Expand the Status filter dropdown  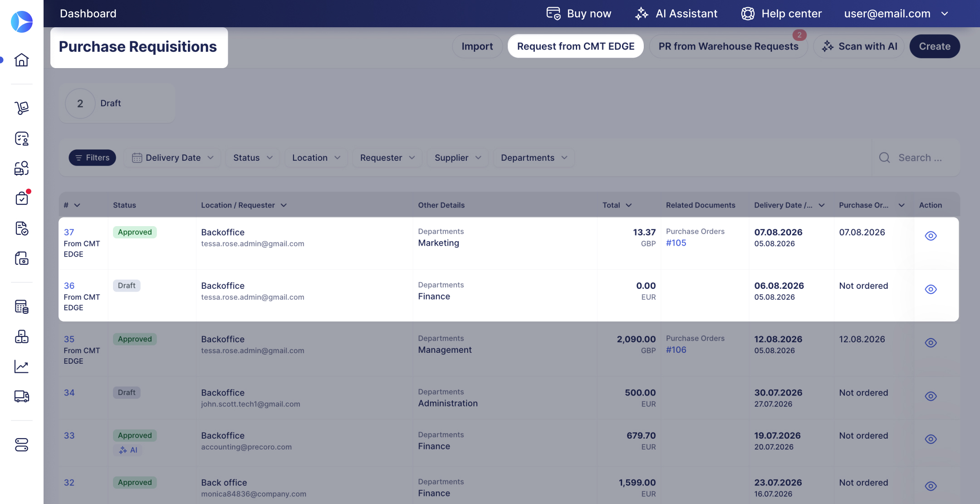point(253,158)
